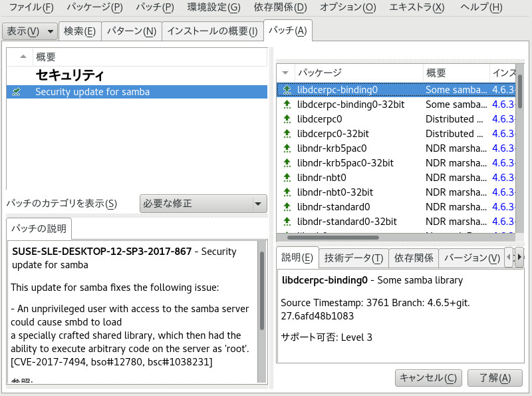Click the update status icon for libdcerpc-binding0-32bit
This screenshot has width=532, height=396.
[x=287, y=104]
